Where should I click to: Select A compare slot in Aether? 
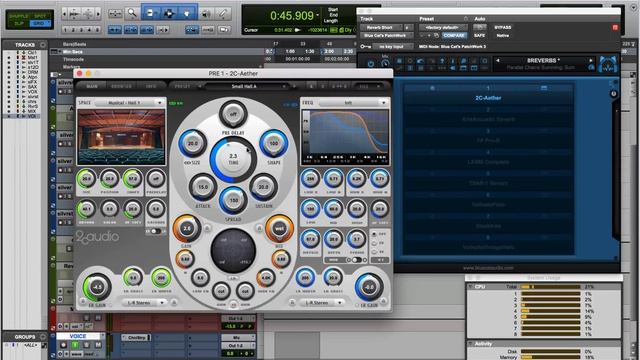coord(311,86)
